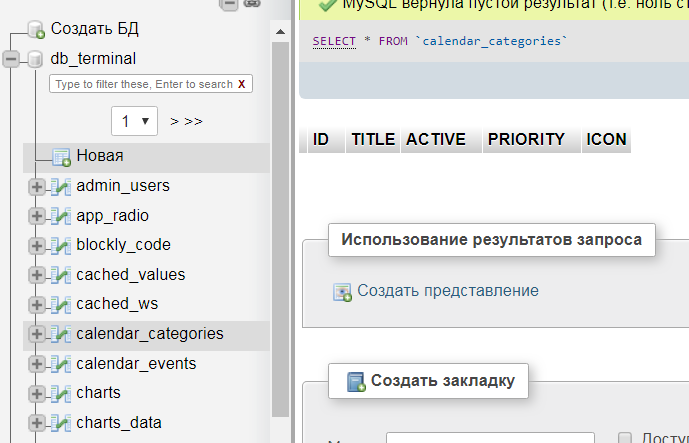The height and width of the screenshot is (443, 689).
Task: Click the app_radio table icon
Action: (x=61, y=216)
